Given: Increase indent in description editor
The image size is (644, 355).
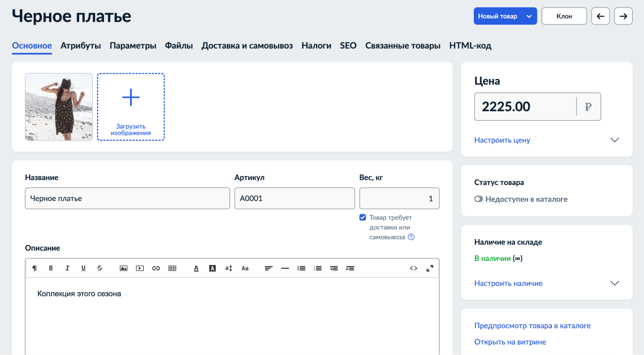Looking at the screenshot, I should coord(350,268).
